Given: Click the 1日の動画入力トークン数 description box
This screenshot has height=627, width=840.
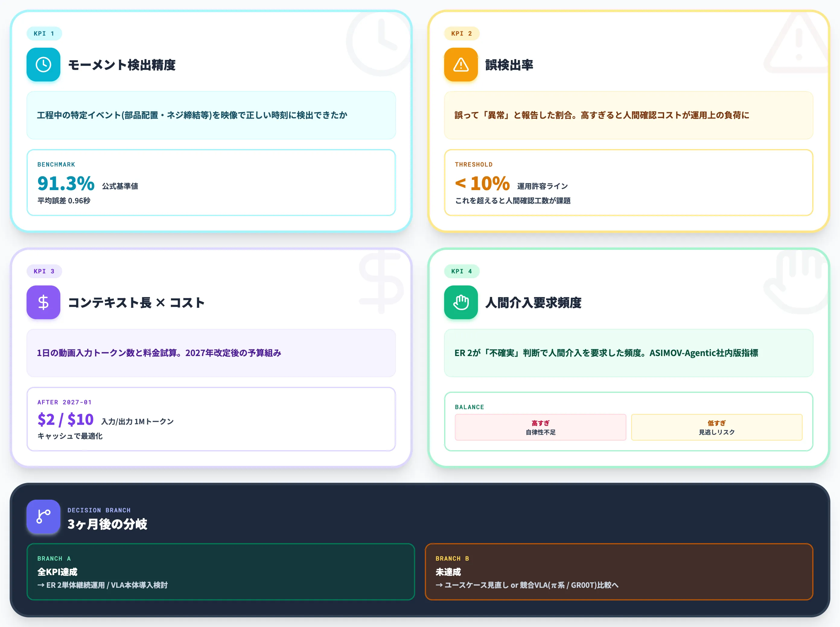Looking at the screenshot, I should [x=211, y=353].
